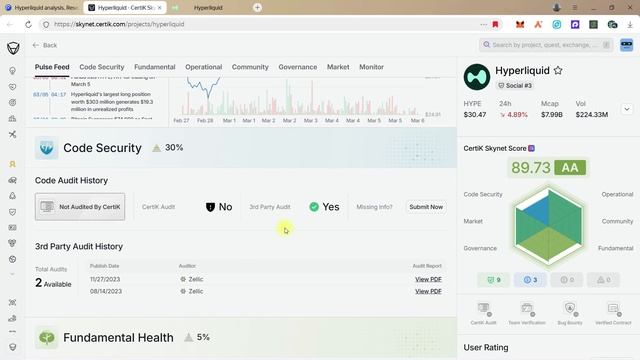Click the Social #3 badge

515,86
